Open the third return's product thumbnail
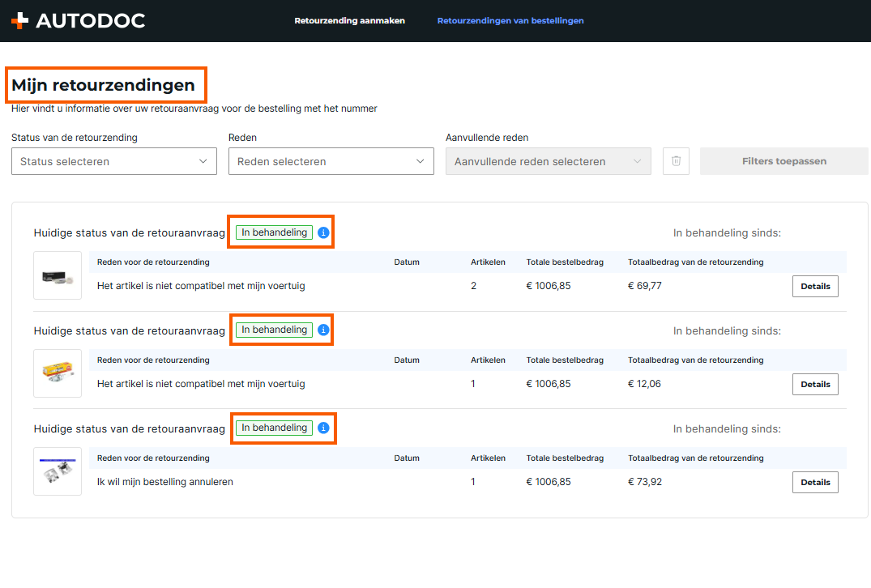 coord(58,471)
